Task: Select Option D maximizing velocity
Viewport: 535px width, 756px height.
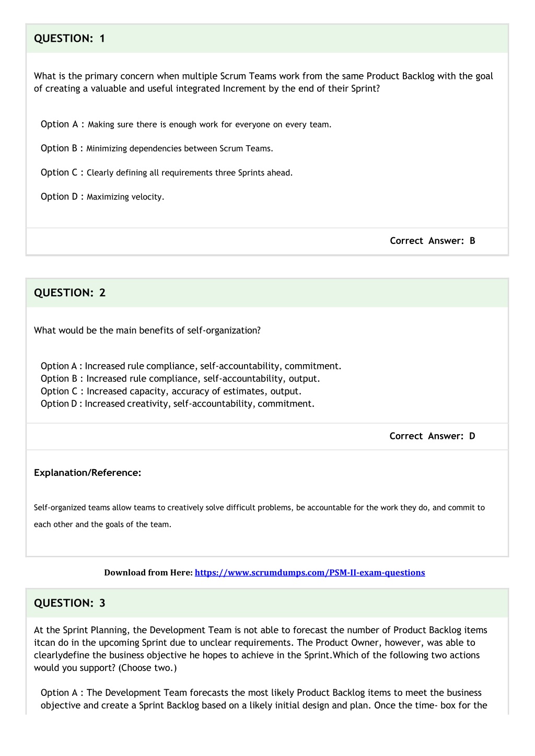Action: tap(102, 196)
